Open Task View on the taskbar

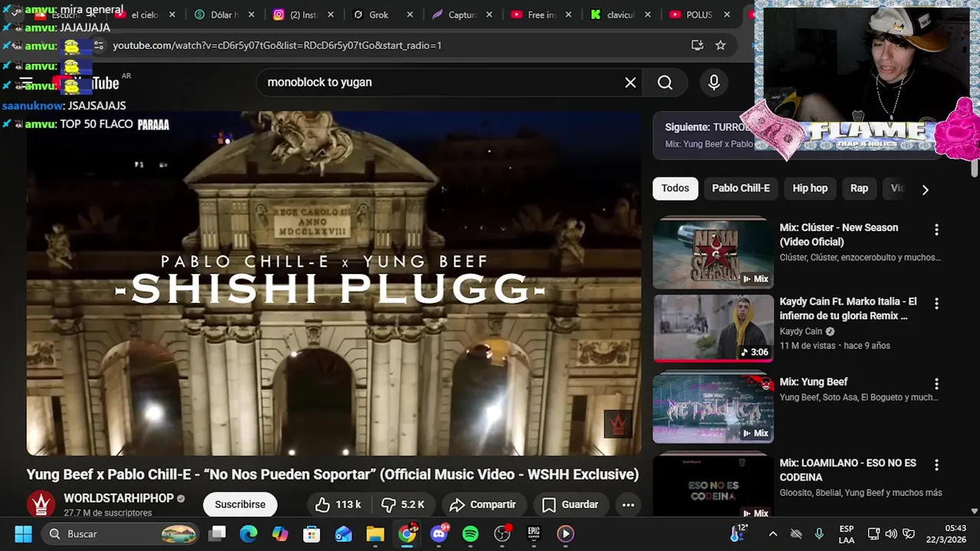218,533
